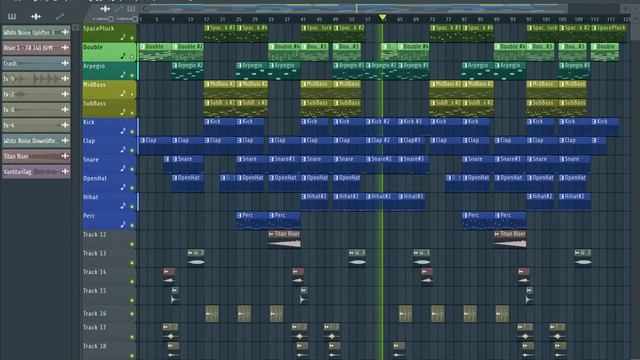Click the note icon on OpenHat track

point(123,187)
